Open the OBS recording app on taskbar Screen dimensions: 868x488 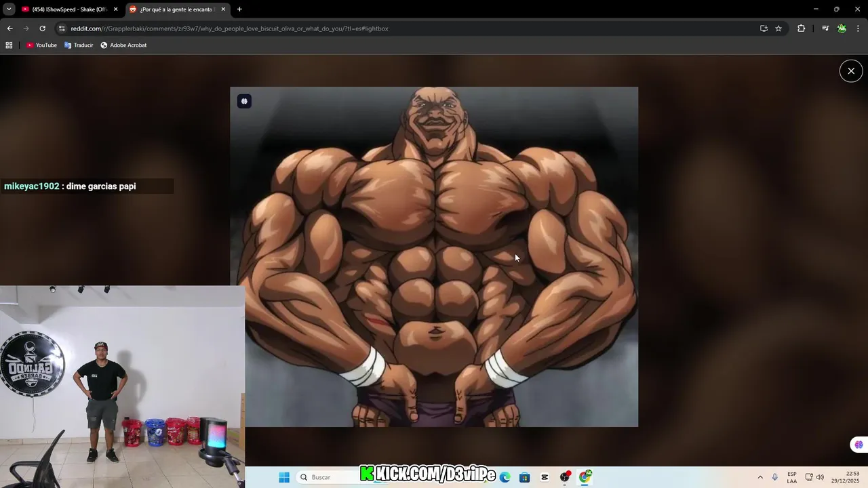click(565, 477)
